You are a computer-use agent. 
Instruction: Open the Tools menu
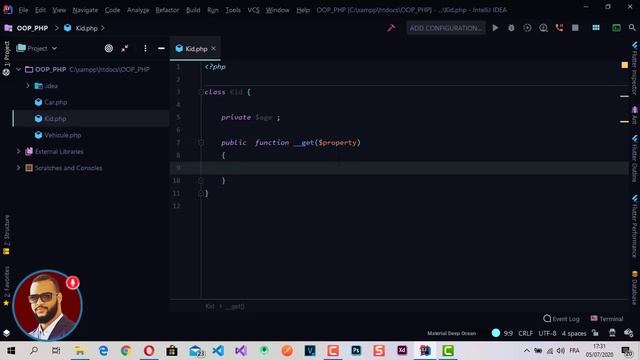[233, 10]
